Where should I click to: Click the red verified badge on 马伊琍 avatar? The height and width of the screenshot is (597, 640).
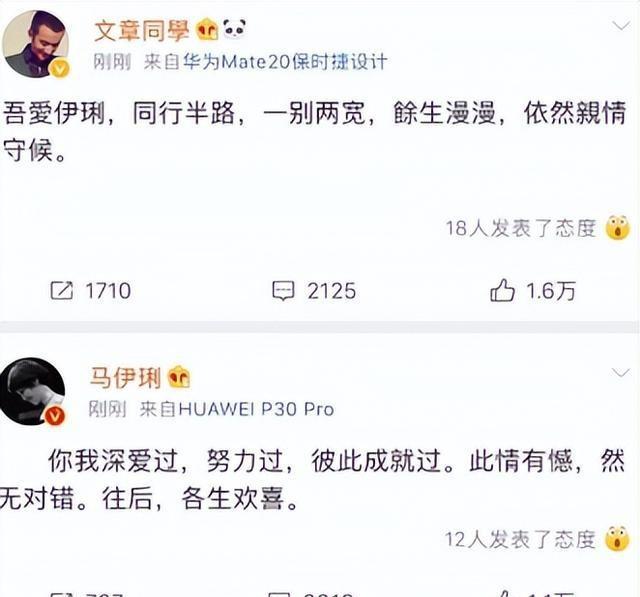[x=55, y=416]
